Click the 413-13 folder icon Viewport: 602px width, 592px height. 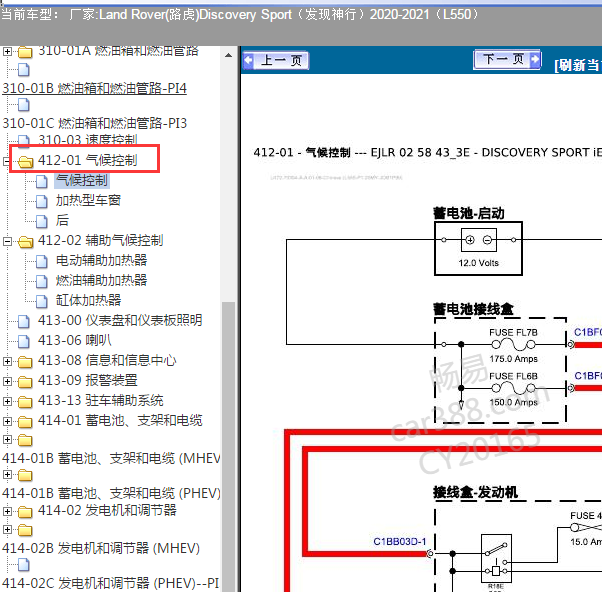pos(25,402)
